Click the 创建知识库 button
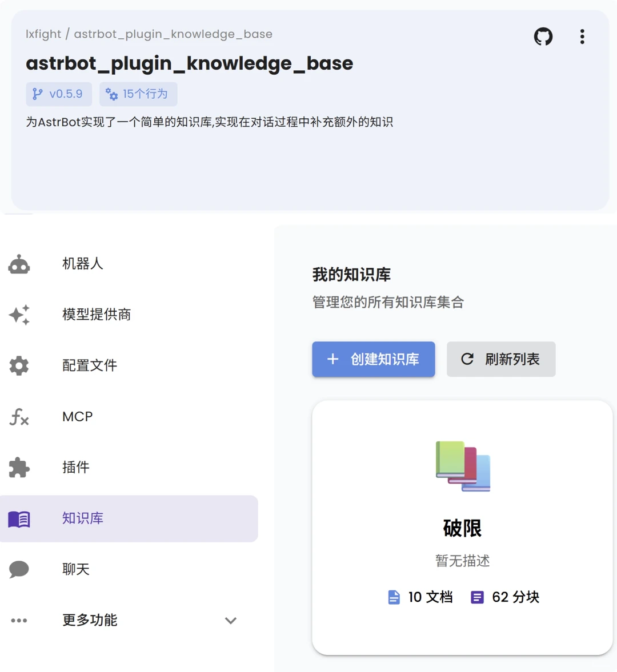 [x=373, y=359]
